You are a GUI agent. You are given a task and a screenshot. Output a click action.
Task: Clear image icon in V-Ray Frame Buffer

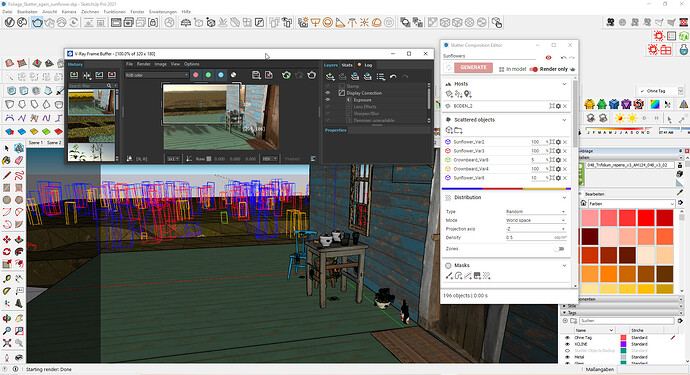coord(268,75)
